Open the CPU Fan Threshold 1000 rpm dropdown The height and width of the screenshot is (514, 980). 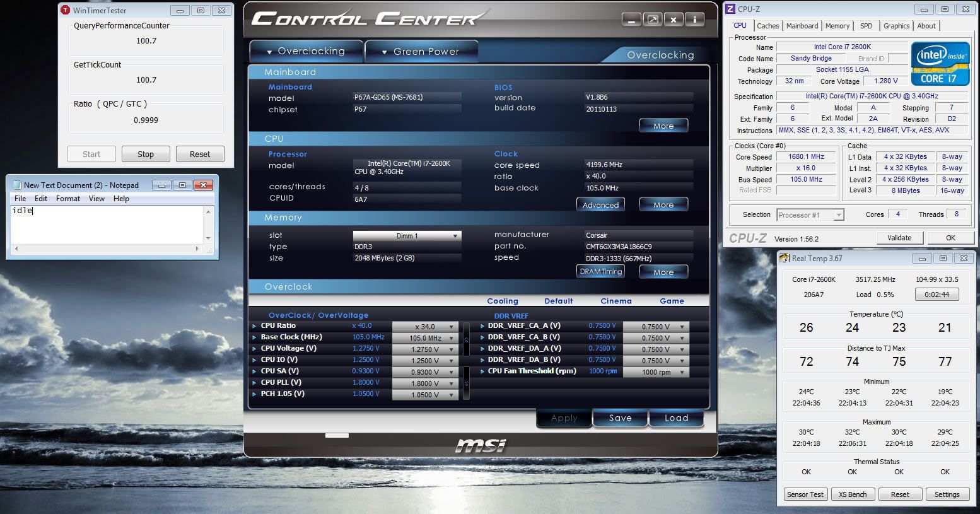[656, 372]
